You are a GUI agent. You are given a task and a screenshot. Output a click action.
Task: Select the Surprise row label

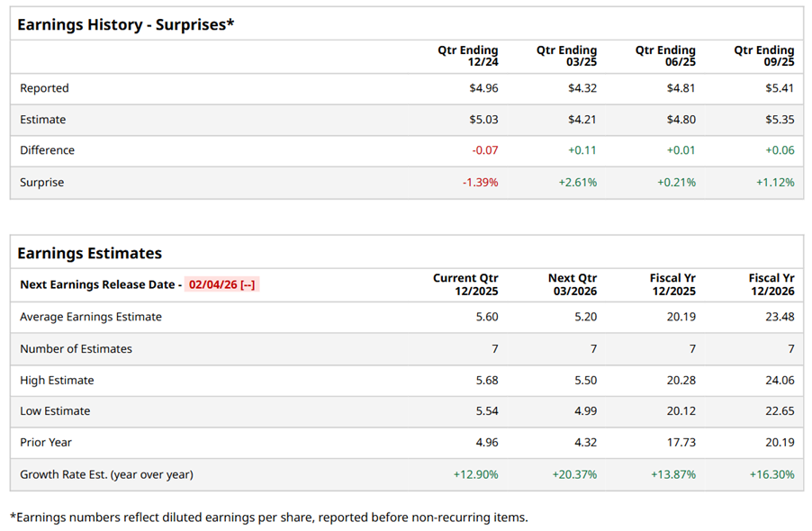42,182
